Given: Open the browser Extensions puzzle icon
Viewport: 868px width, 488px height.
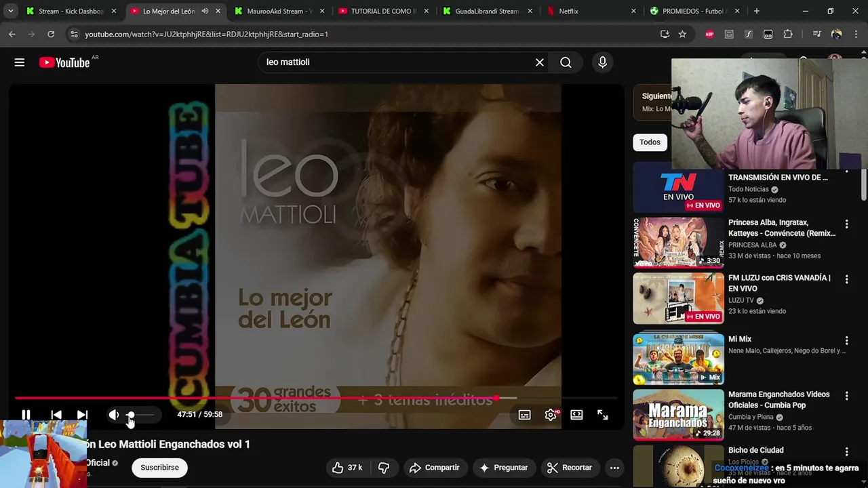Looking at the screenshot, I should pos(787,34).
